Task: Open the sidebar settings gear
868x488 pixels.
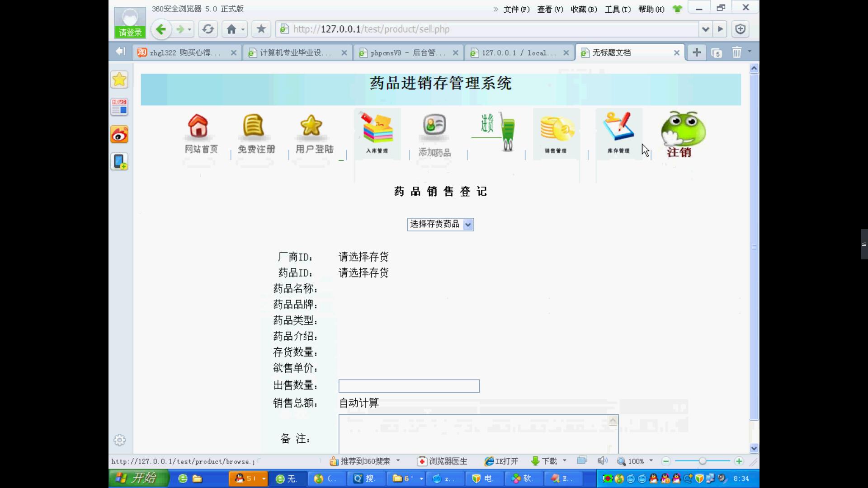Action: point(119,440)
